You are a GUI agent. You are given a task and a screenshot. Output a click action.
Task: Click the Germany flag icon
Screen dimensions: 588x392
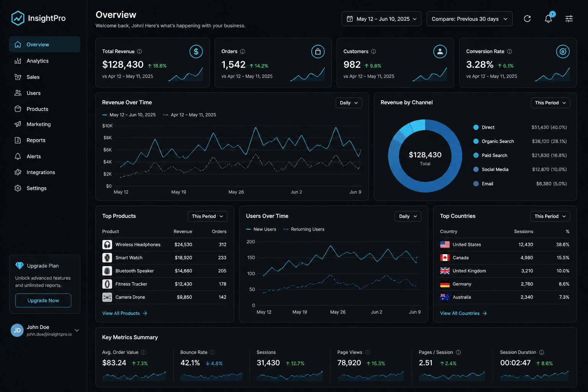click(445, 284)
